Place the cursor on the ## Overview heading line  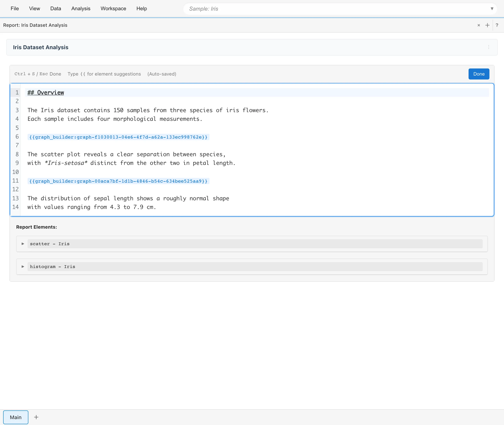pos(46,92)
